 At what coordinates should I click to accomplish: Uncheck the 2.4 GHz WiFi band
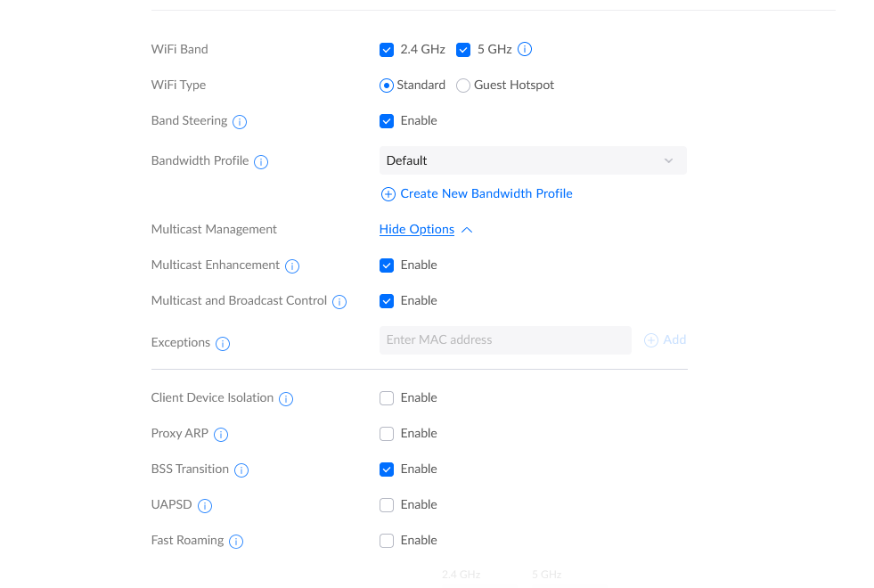pyautogui.click(x=387, y=50)
